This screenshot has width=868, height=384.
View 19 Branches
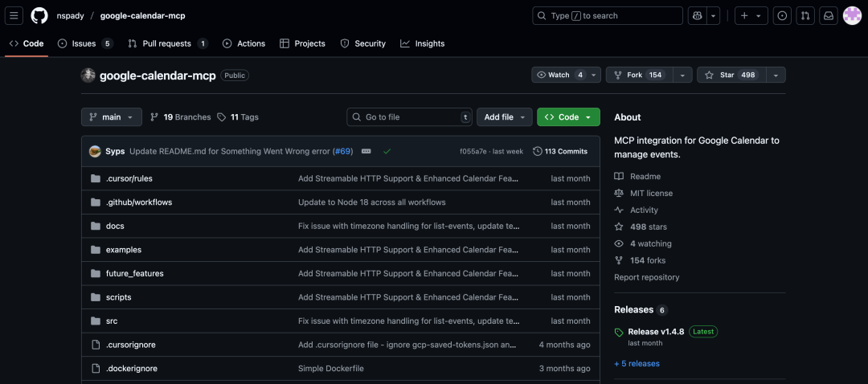pos(181,116)
